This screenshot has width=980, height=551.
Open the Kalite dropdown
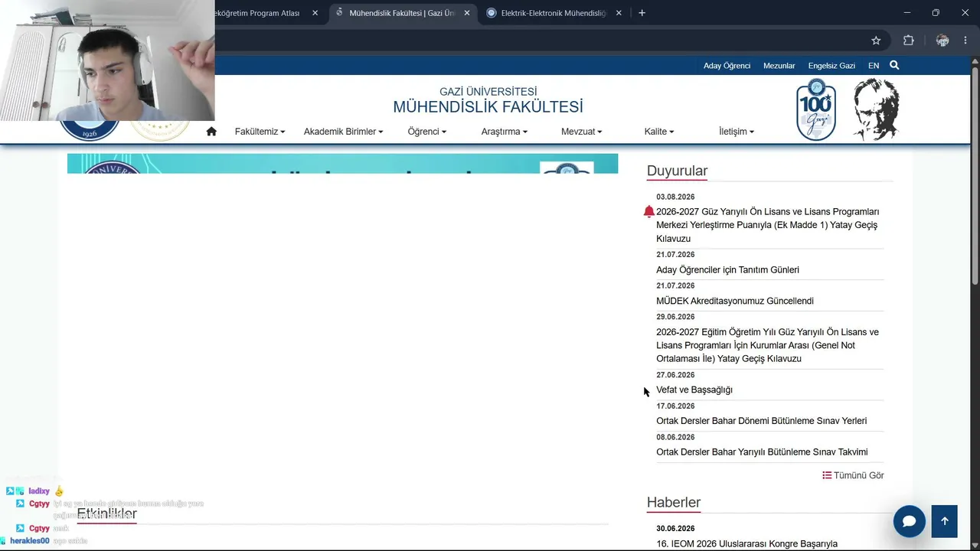[659, 132]
